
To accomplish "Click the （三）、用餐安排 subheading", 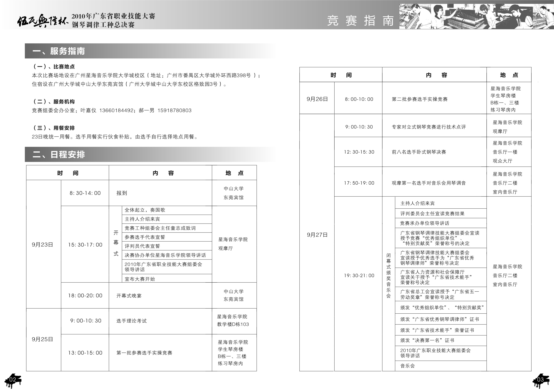I will pos(54,128).
